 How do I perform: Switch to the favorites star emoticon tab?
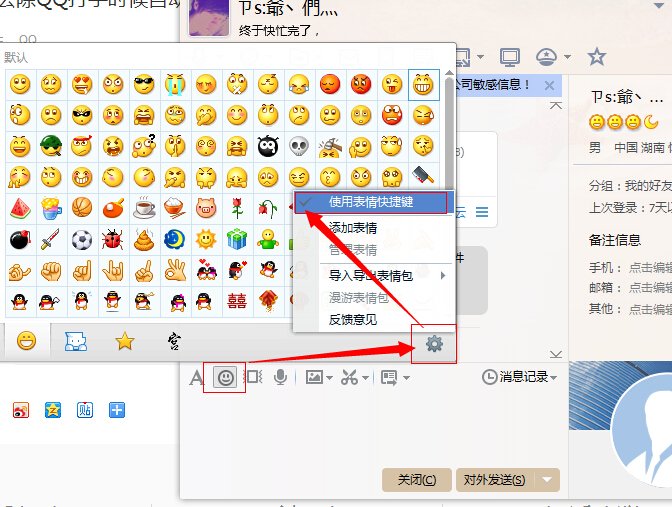click(x=125, y=342)
